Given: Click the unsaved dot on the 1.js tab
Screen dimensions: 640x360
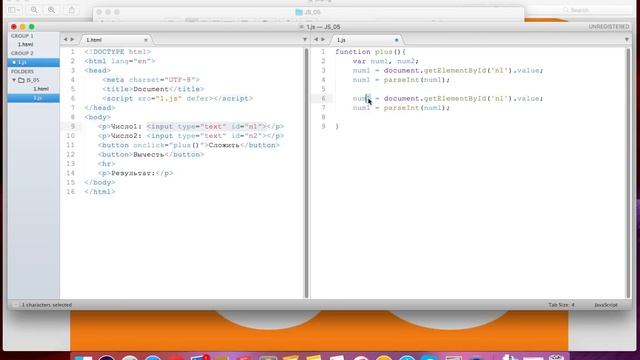Looking at the screenshot, I should [396, 40].
